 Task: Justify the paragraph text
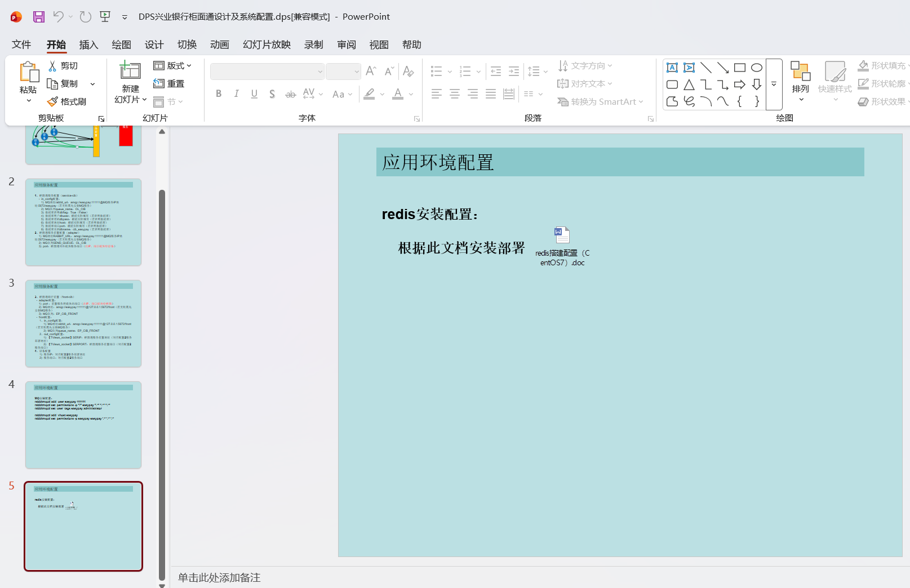click(491, 94)
